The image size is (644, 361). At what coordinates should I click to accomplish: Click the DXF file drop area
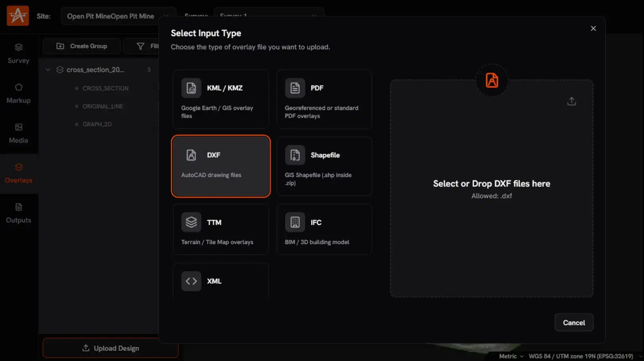[491, 189]
